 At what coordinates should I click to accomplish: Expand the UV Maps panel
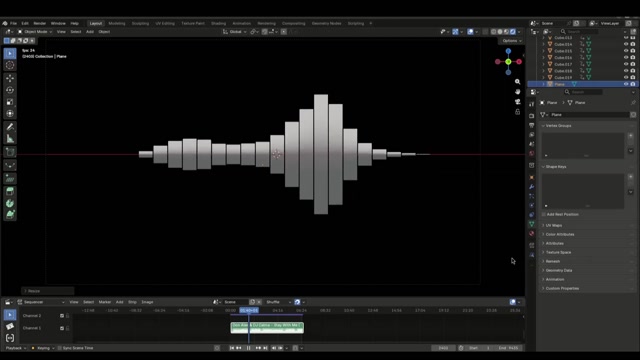point(553,225)
